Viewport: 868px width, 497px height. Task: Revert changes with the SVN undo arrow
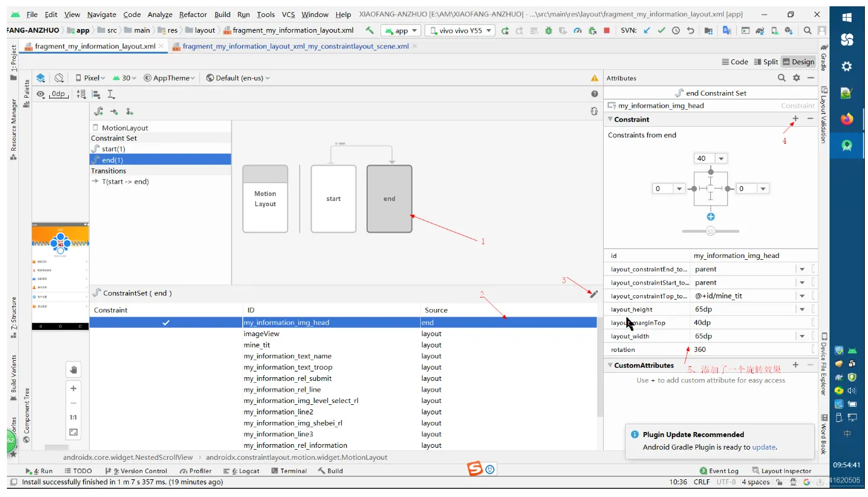point(691,30)
